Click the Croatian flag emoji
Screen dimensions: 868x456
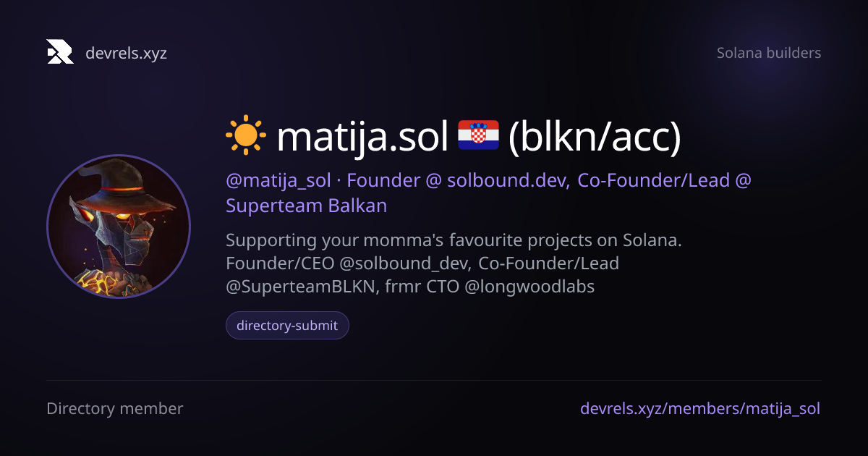[x=478, y=135]
